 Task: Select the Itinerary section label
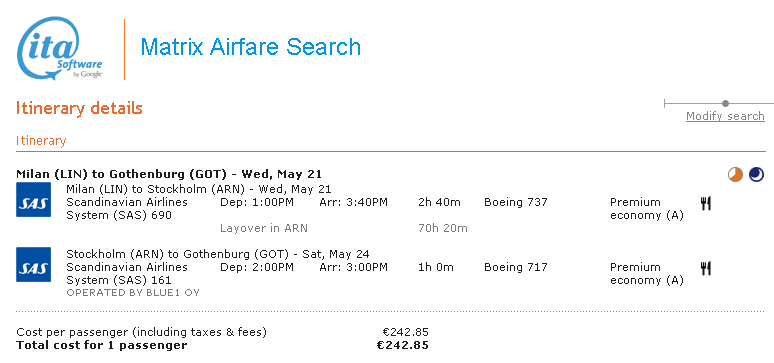point(41,141)
